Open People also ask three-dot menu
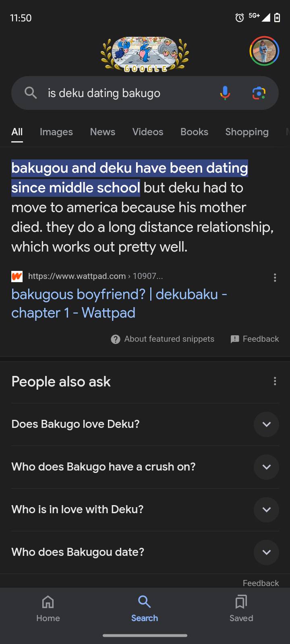This screenshot has height=644, width=290. 275,381
